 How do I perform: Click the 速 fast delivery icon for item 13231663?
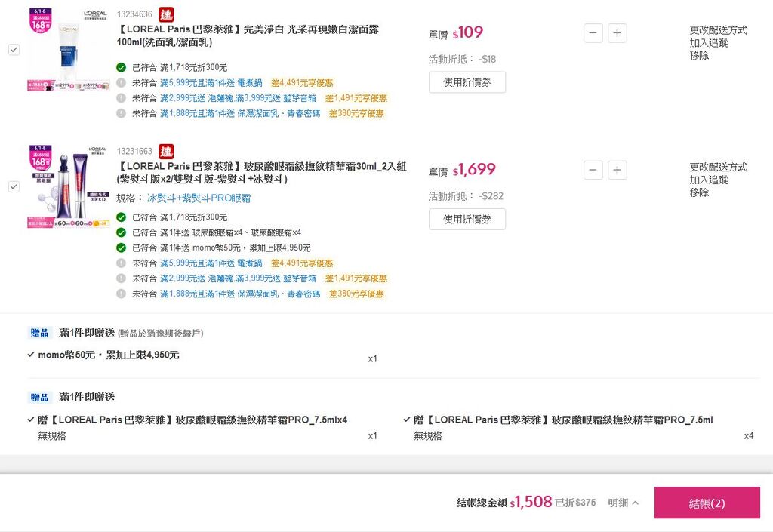(x=166, y=151)
